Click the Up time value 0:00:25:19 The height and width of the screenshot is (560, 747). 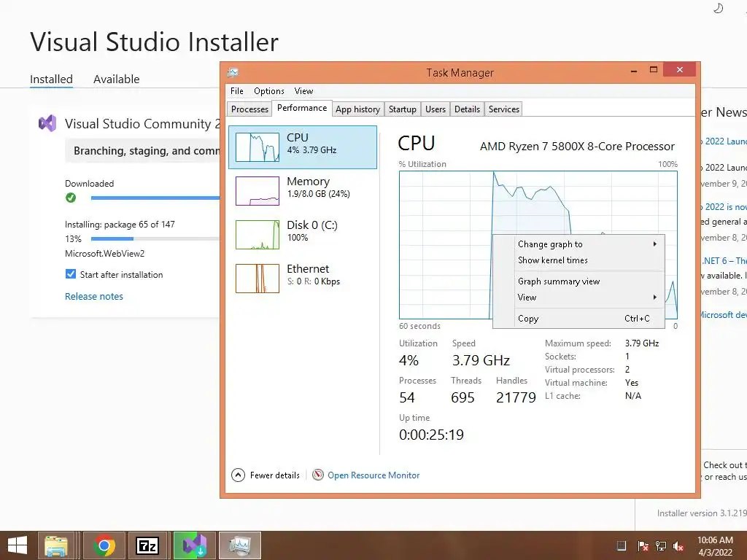[x=431, y=435]
